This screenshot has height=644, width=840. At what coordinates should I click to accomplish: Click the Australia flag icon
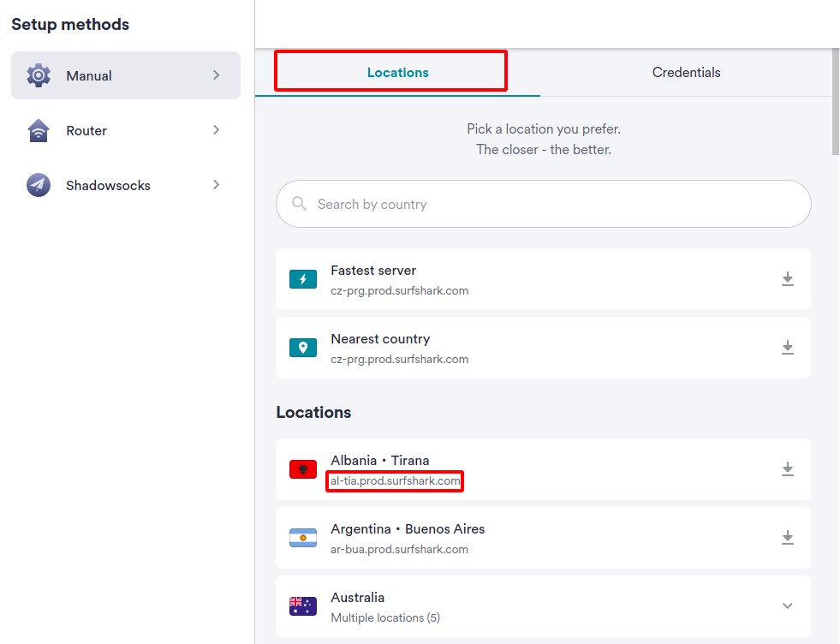coord(302,606)
